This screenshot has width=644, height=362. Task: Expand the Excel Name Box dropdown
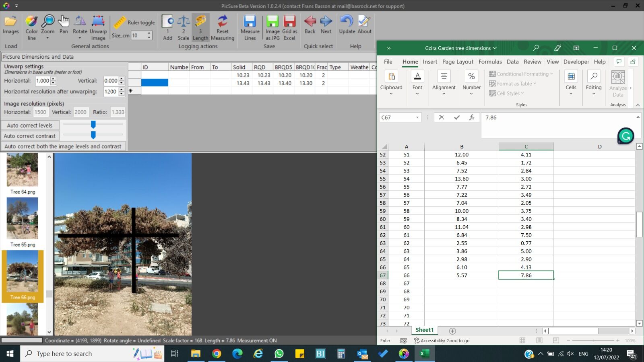[x=417, y=117]
